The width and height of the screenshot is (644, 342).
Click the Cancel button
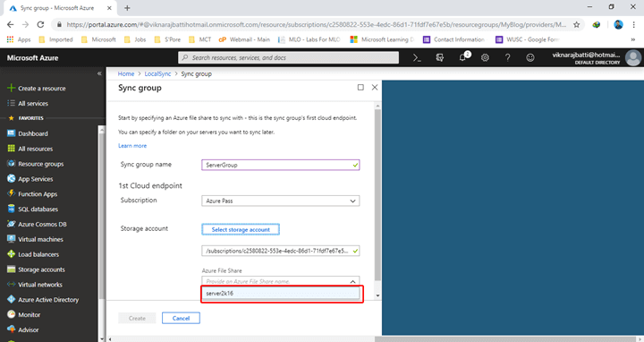(181, 318)
